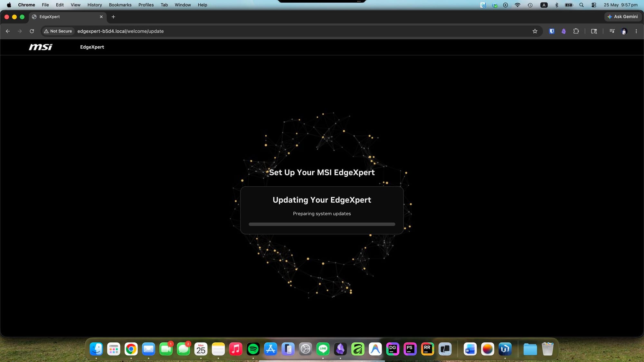Click the 'Set Up Your MSI EdgeXpert' title

tap(322, 172)
